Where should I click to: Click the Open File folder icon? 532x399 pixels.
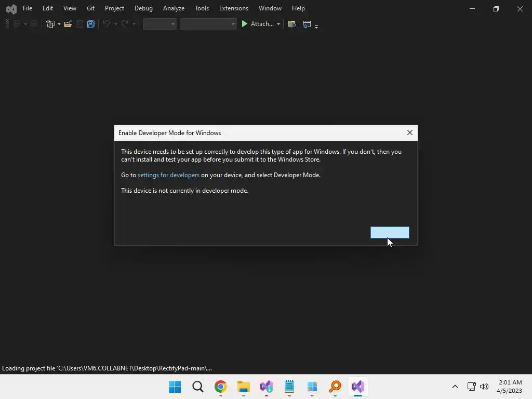coord(68,24)
